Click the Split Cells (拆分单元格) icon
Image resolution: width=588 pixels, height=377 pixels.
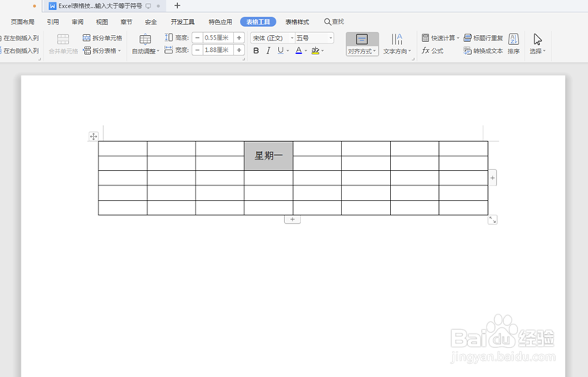pyautogui.click(x=86, y=38)
